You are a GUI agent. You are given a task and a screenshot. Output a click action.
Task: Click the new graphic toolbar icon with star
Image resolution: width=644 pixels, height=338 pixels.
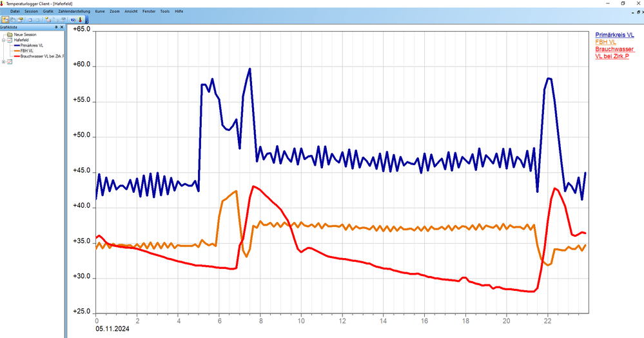click(47, 19)
